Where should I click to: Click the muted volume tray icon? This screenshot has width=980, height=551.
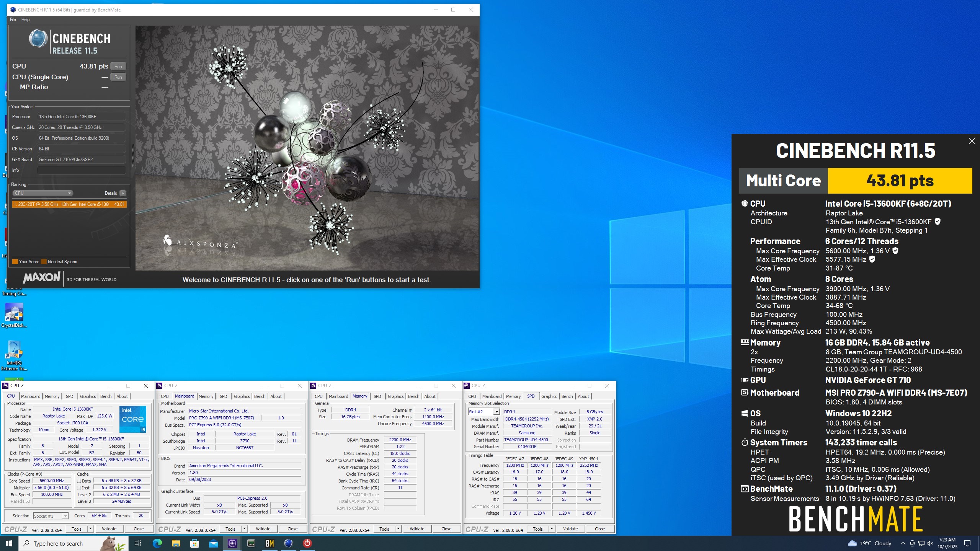[x=930, y=543]
